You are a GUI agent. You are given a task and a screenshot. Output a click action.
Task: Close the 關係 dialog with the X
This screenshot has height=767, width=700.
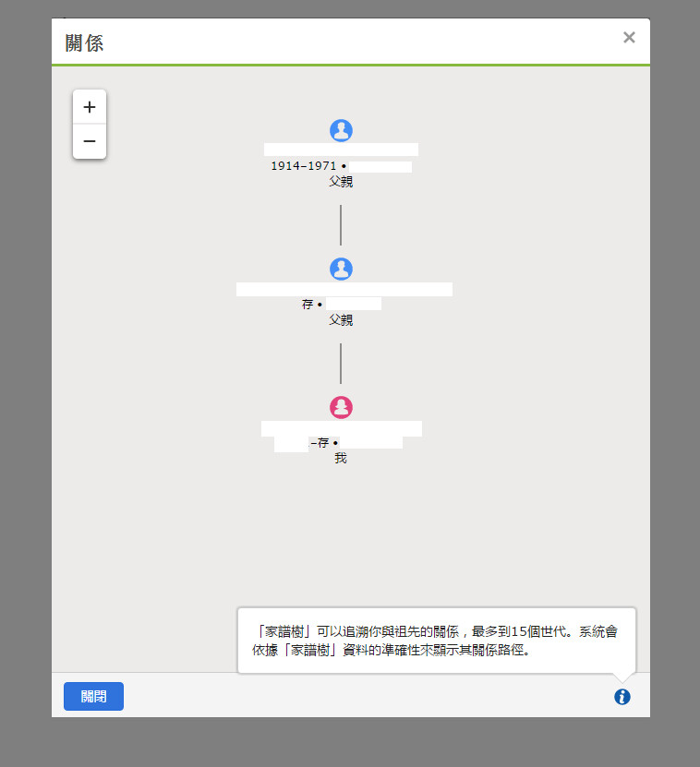pyautogui.click(x=629, y=37)
